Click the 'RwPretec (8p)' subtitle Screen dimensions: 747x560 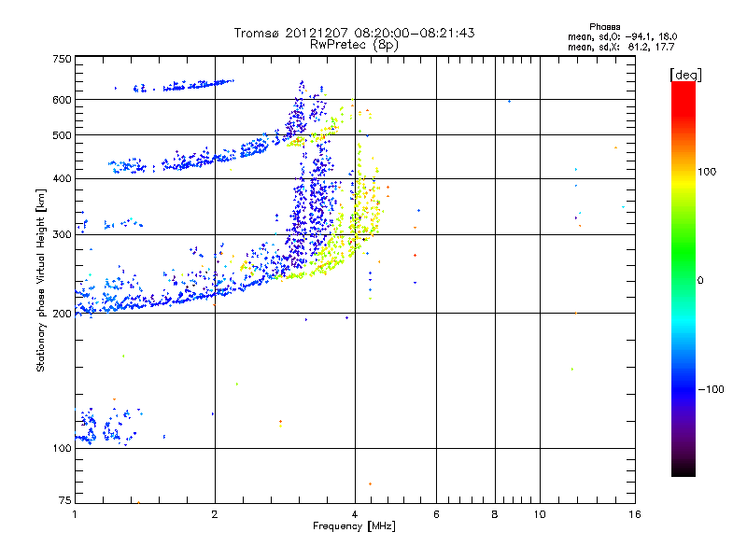click(354, 45)
